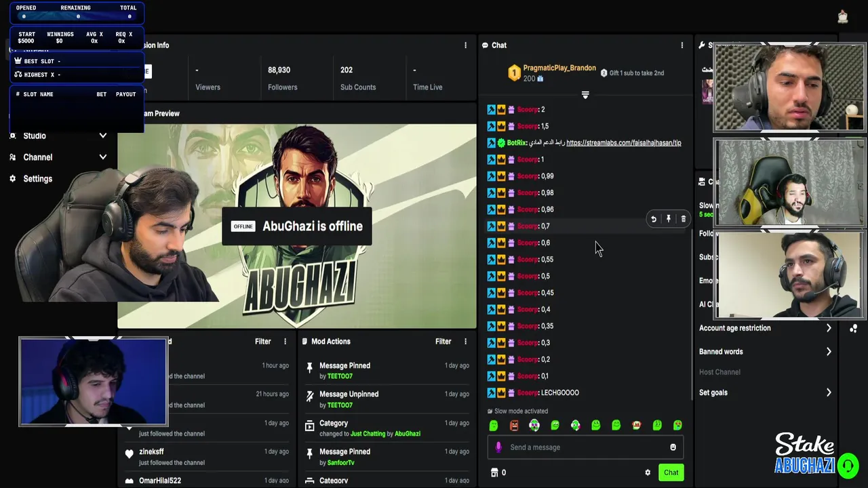Screen dimensions: 868x488
Task: Click the Channel icon in sidebar
Action: click(12, 157)
